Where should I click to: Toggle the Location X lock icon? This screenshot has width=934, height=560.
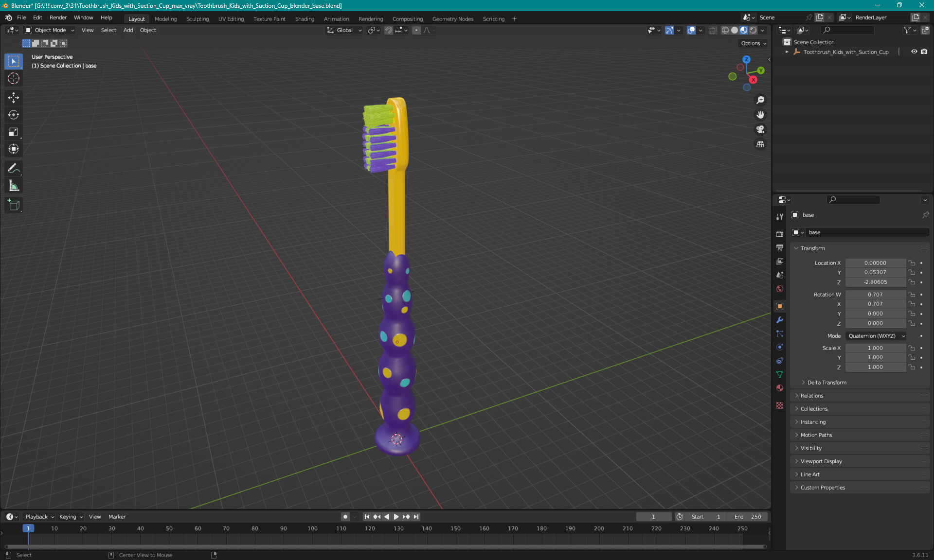pyautogui.click(x=912, y=263)
